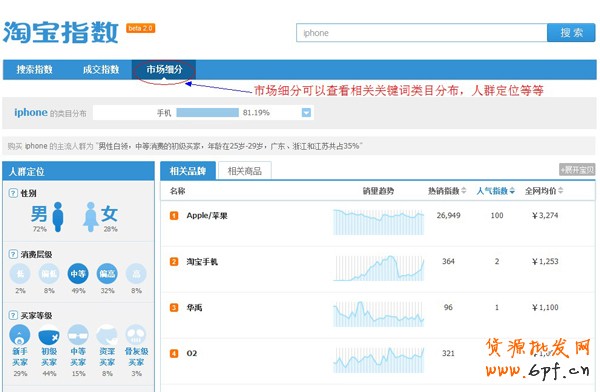
Task: Click the rank 2 orange badge
Action: 174,262
